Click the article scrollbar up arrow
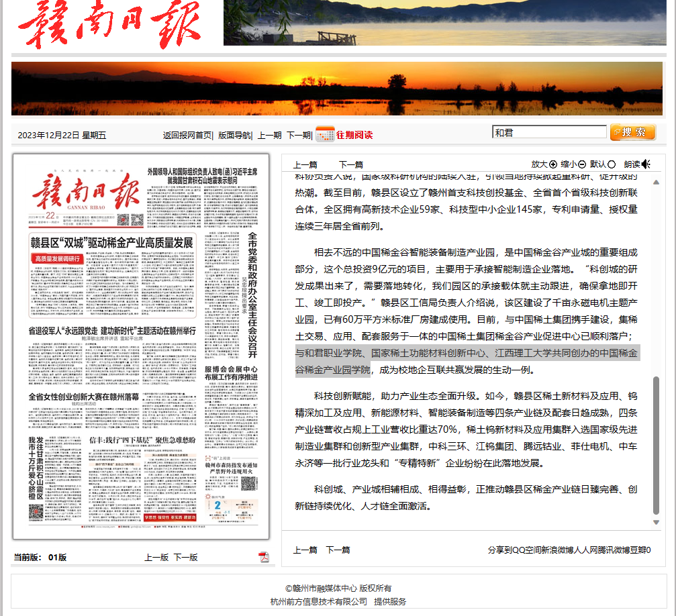This screenshot has height=616, width=676. pyautogui.click(x=656, y=181)
